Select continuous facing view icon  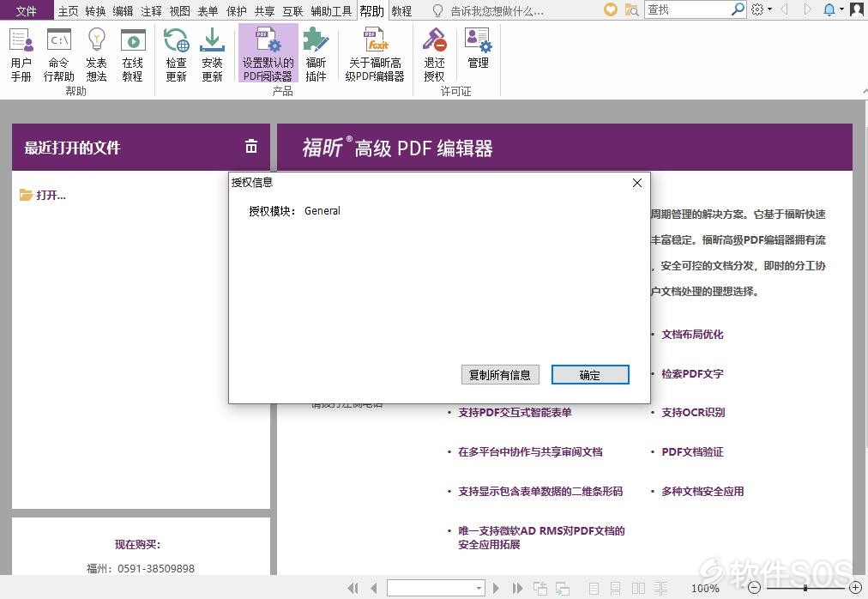660,589
